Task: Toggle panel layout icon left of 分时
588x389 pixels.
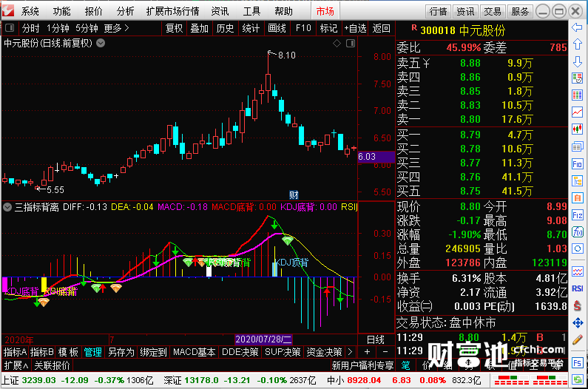Action: coord(10,28)
